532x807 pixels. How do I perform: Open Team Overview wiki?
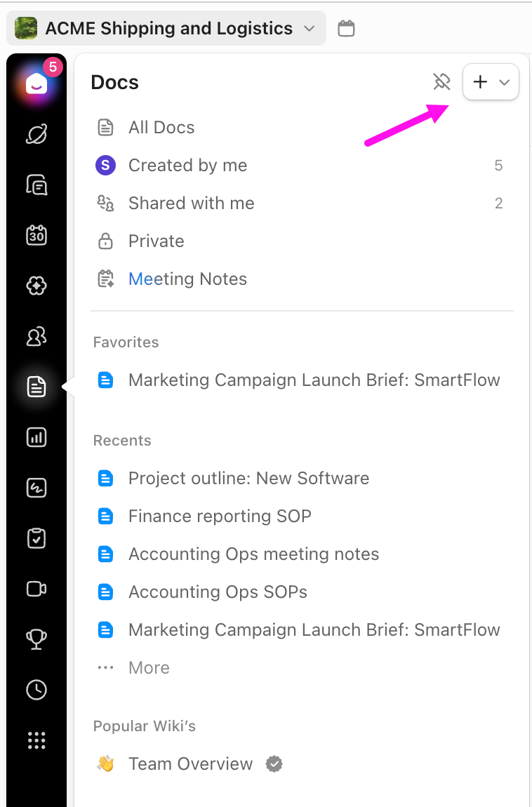coord(190,763)
